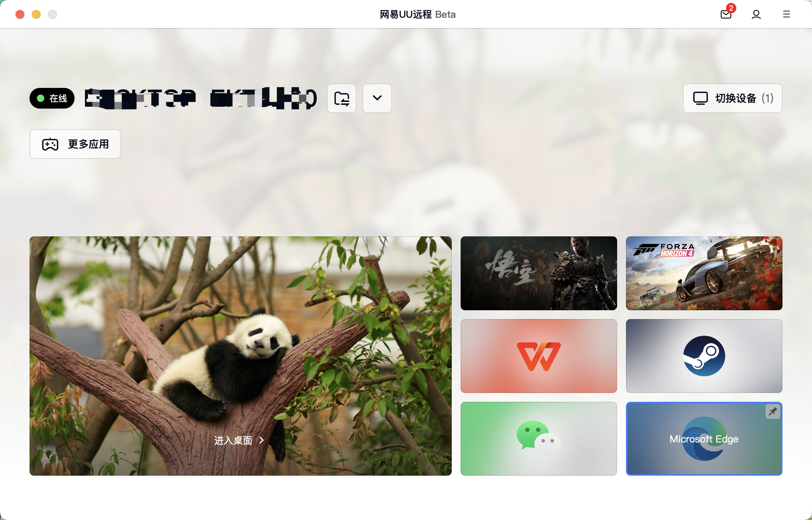Click the monitor icon in 切换设备
The height and width of the screenshot is (520, 812).
tap(700, 98)
